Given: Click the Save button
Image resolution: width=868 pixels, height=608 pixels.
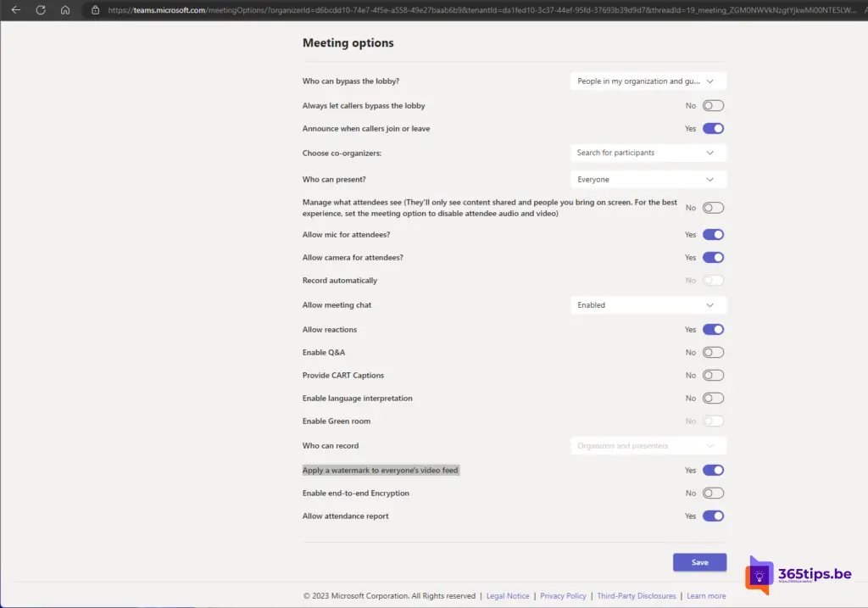Looking at the screenshot, I should click(x=699, y=562).
